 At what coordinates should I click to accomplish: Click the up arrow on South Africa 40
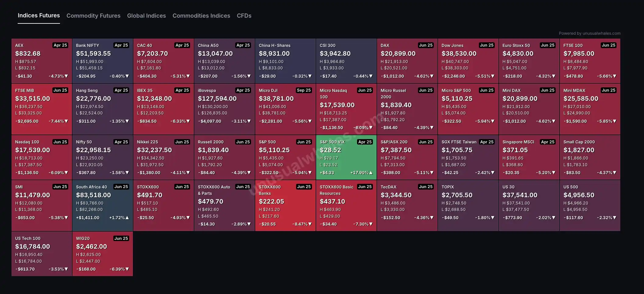click(127, 218)
